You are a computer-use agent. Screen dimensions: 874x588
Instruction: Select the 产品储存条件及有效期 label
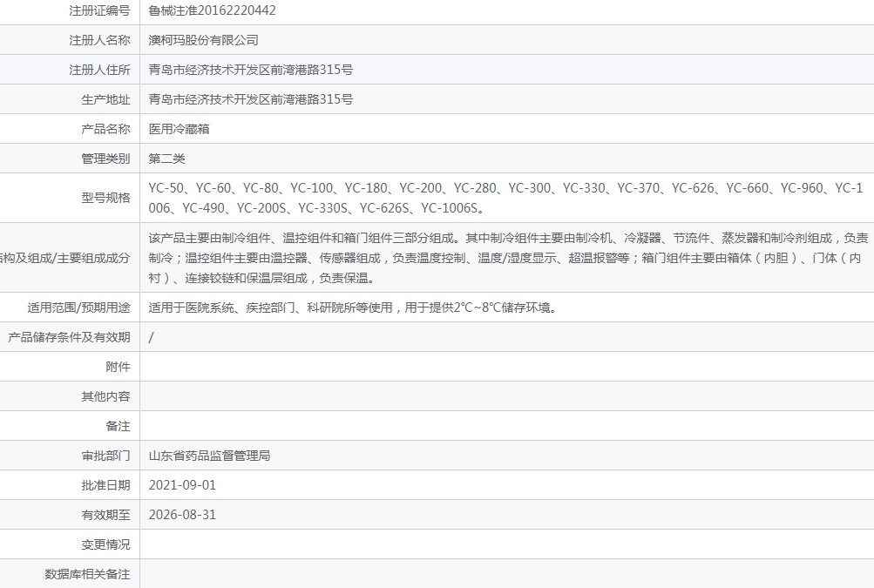69,337
